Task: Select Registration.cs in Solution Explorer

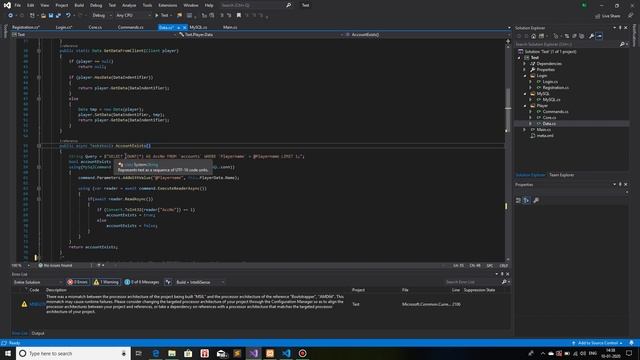Action: 556,88
